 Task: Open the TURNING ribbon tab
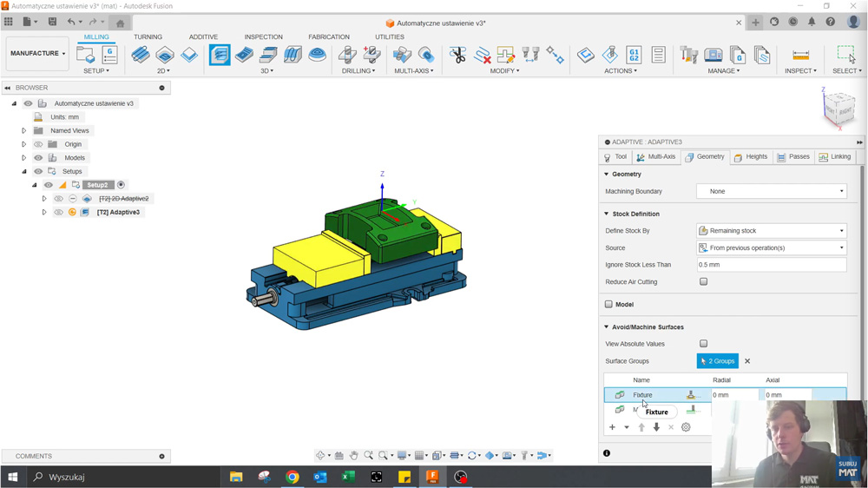(x=148, y=37)
